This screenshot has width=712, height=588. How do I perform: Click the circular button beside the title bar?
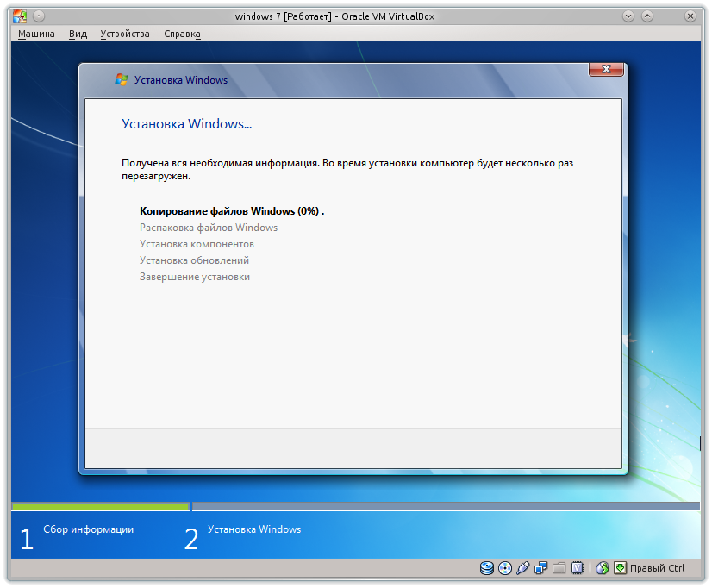pyautogui.click(x=38, y=16)
